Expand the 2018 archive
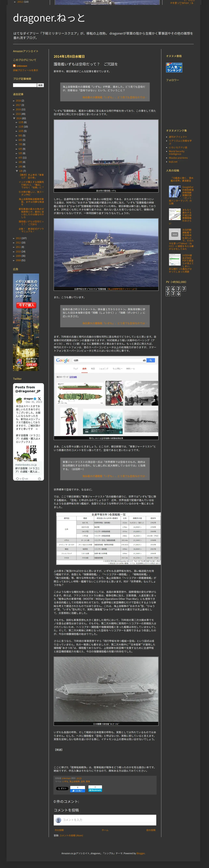Image resolution: width=209 pixels, height=868 pixels. [x=14, y=101]
